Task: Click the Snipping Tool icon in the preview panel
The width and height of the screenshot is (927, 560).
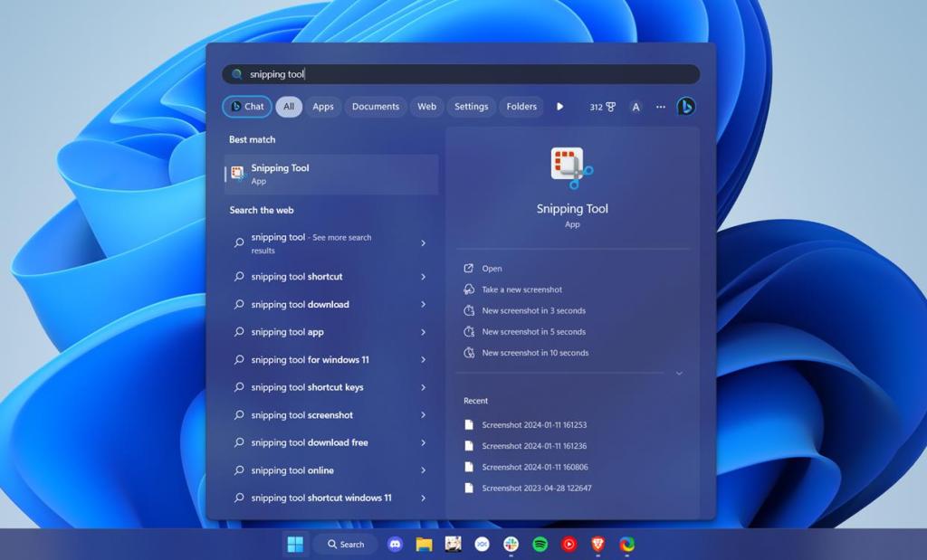Action: click(x=571, y=164)
